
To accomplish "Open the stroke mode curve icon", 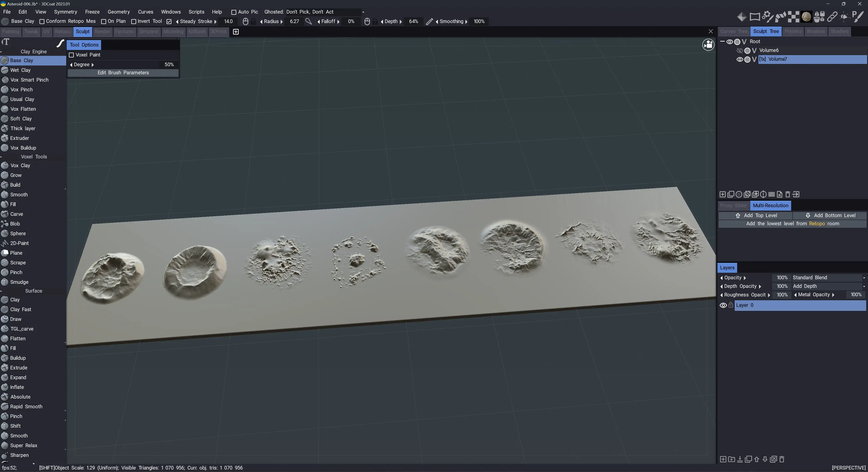I will click(60, 43).
